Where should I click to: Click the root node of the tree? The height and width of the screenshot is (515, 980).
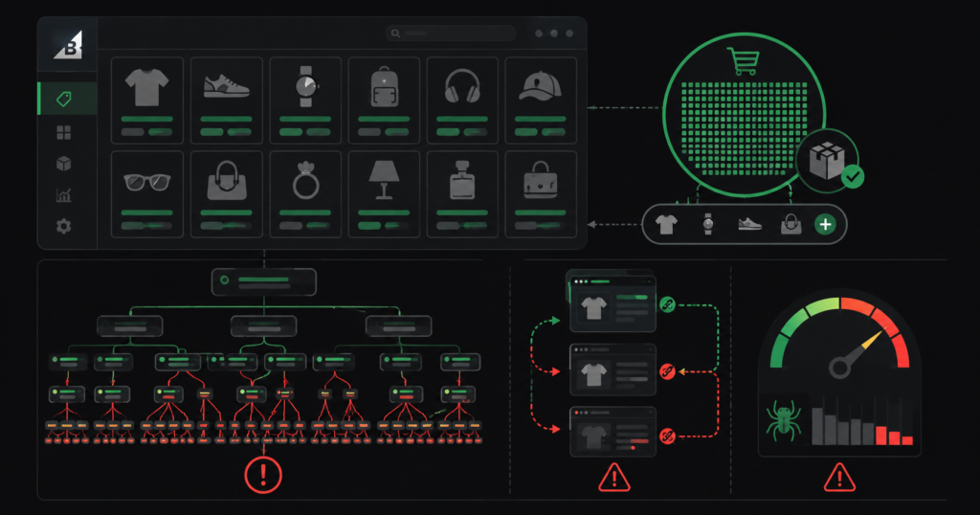(264, 281)
